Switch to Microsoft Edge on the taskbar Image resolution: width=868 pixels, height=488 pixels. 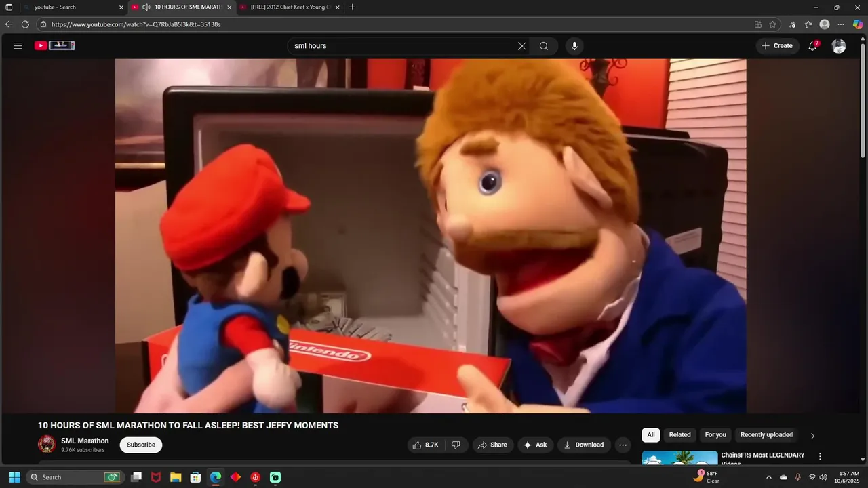(216, 477)
